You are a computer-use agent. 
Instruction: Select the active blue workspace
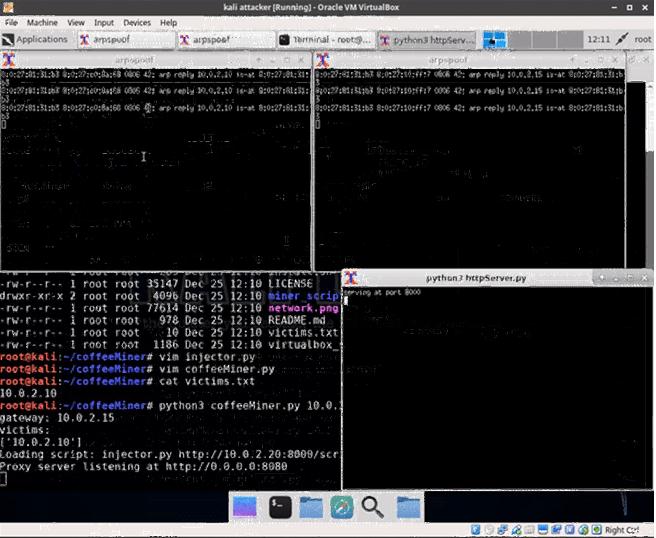495,40
